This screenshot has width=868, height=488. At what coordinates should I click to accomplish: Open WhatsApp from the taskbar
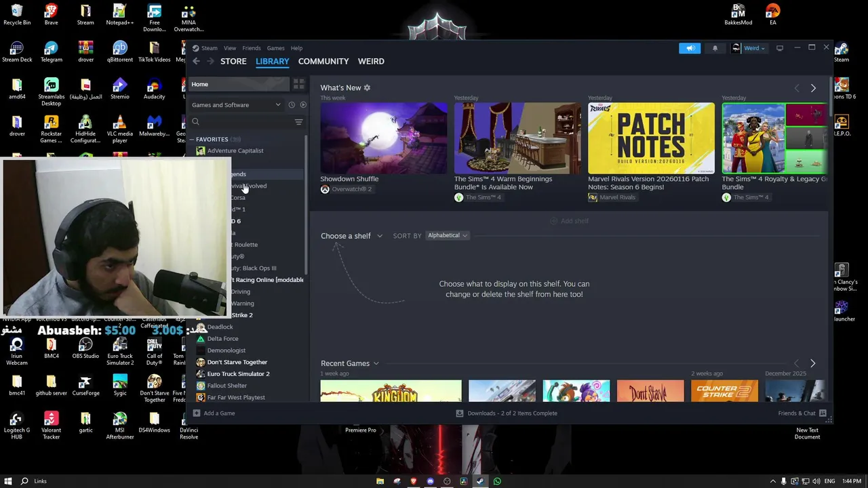pos(497,481)
